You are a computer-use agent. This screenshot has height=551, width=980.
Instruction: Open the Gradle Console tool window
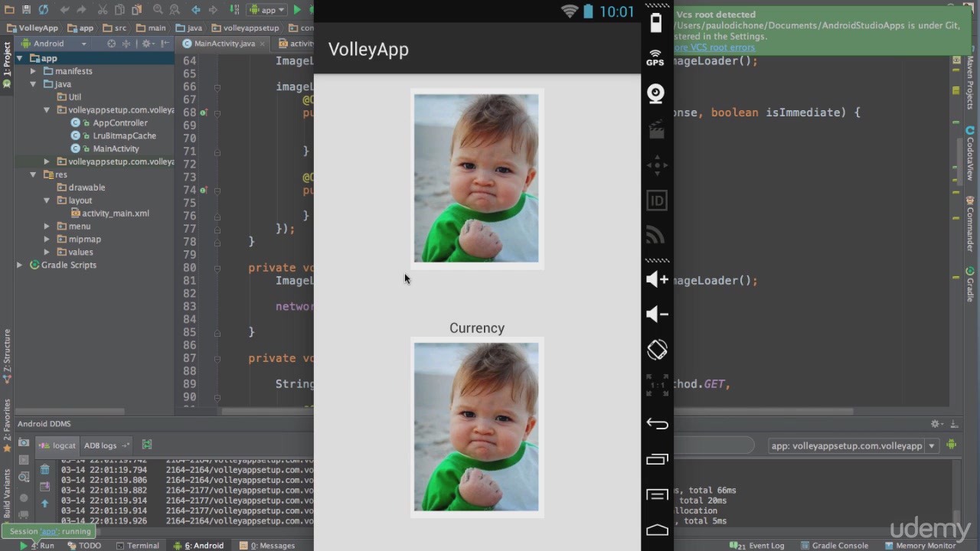[833, 546]
